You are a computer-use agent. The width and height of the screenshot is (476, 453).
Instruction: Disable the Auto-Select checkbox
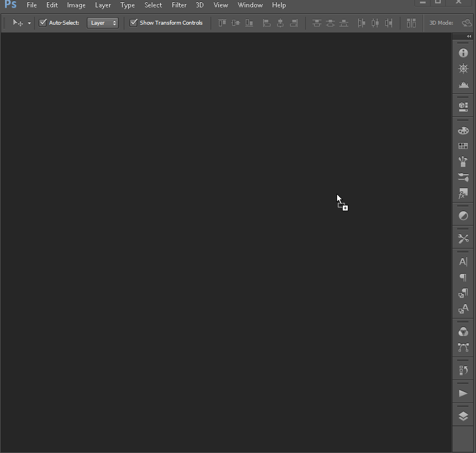tap(43, 23)
